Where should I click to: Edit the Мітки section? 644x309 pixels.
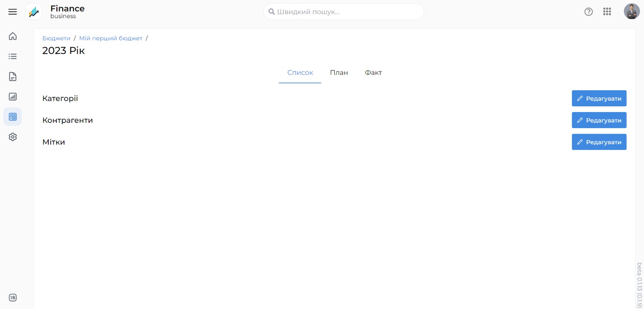pos(599,142)
